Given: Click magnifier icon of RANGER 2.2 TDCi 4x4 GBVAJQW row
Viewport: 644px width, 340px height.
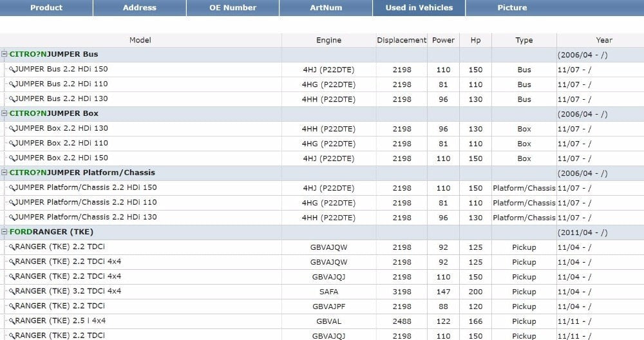Looking at the screenshot, I should coord(12,262).
